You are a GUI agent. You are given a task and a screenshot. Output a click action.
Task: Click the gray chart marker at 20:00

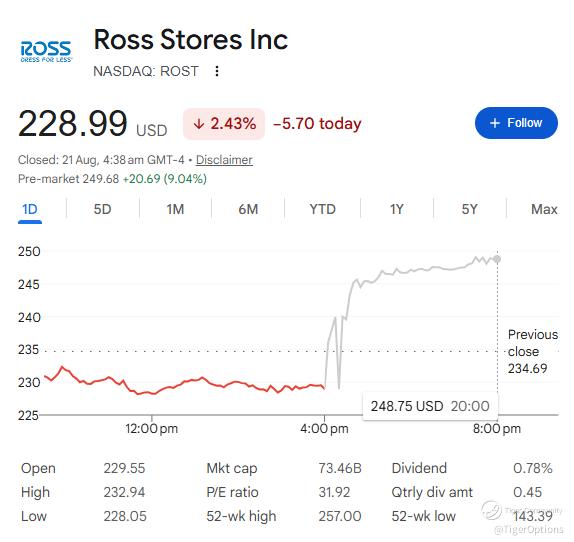coord(497,259)
